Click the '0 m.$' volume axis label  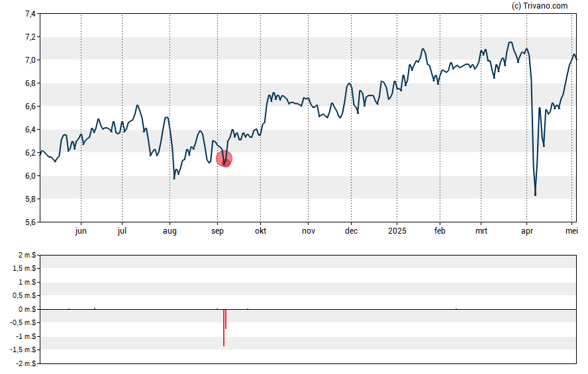(x=27, y=309)
